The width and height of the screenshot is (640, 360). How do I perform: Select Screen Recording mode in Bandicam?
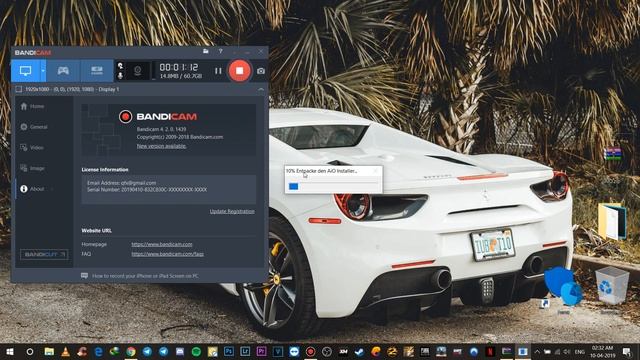(x=25, y=71)
